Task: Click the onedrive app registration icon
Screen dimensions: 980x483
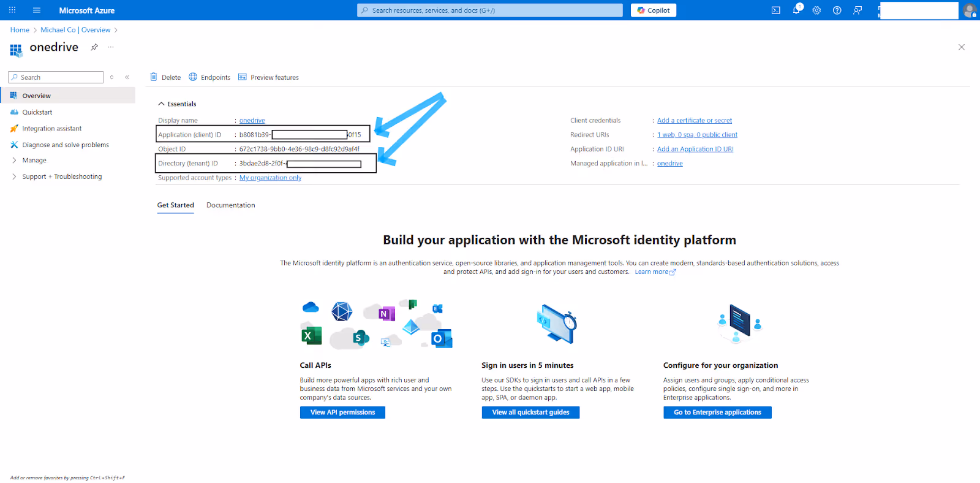Action: click(x=17, y=50)
